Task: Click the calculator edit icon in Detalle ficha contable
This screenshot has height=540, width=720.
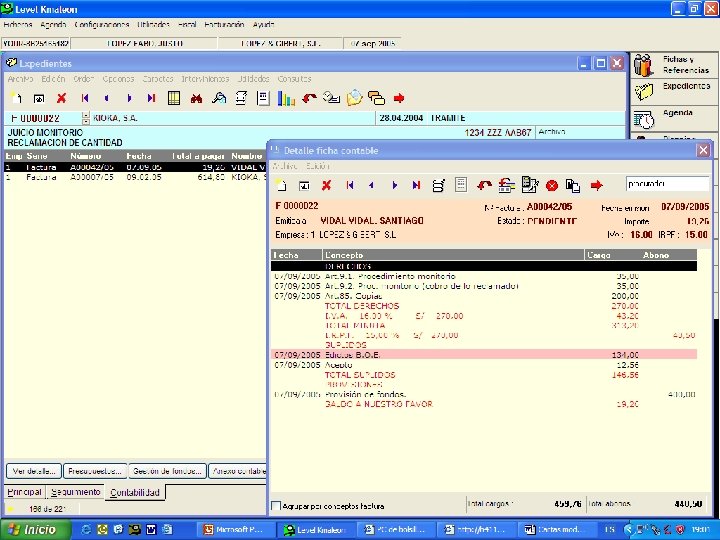Action: pyautogui.click(x=529, y=185)
